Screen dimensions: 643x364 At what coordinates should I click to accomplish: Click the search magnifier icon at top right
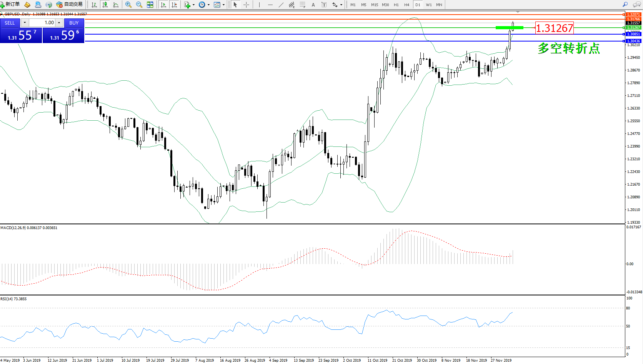point(625,5)
